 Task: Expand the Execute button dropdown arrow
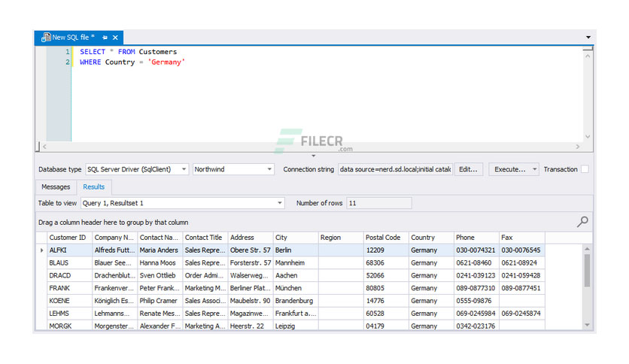[x=534, y=169]
